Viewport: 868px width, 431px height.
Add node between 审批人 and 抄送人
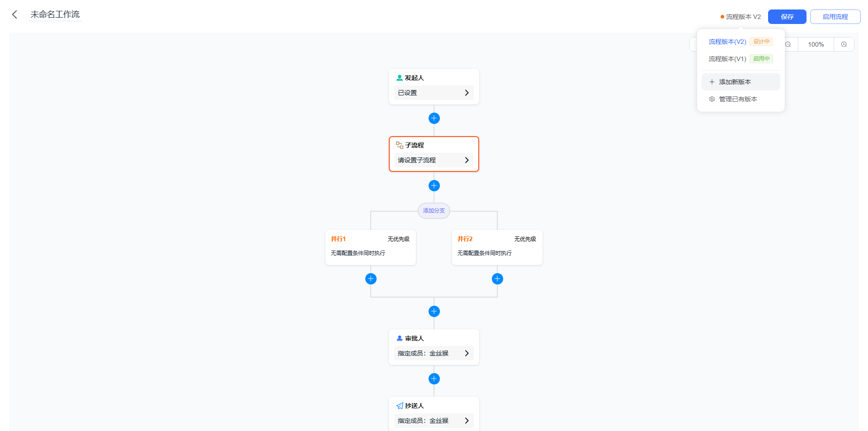pyautogui.click(x=434, y=379)
